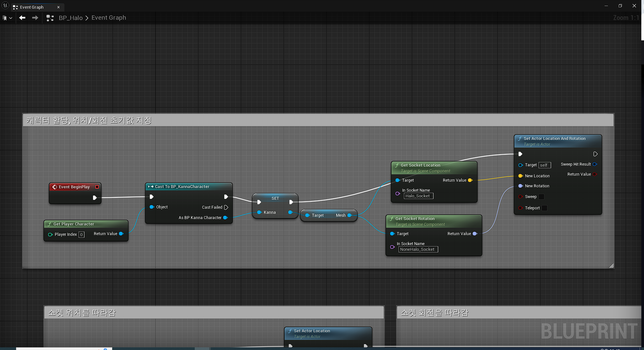Click the Kanna output pin on SET node
The image size is (644, 350).
coord(291,212)
